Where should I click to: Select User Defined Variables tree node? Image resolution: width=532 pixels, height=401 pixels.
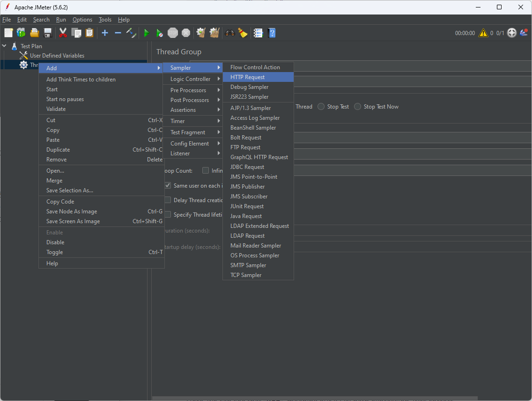click(57, 55)
